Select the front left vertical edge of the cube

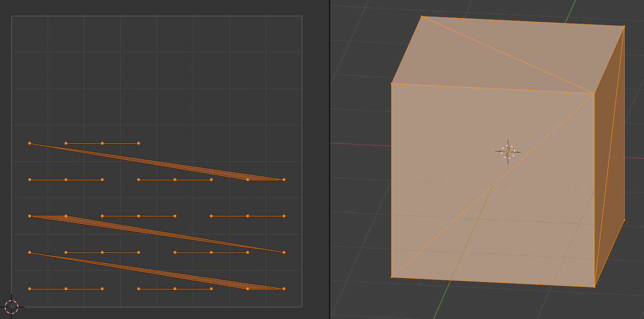tap(392, 180)
